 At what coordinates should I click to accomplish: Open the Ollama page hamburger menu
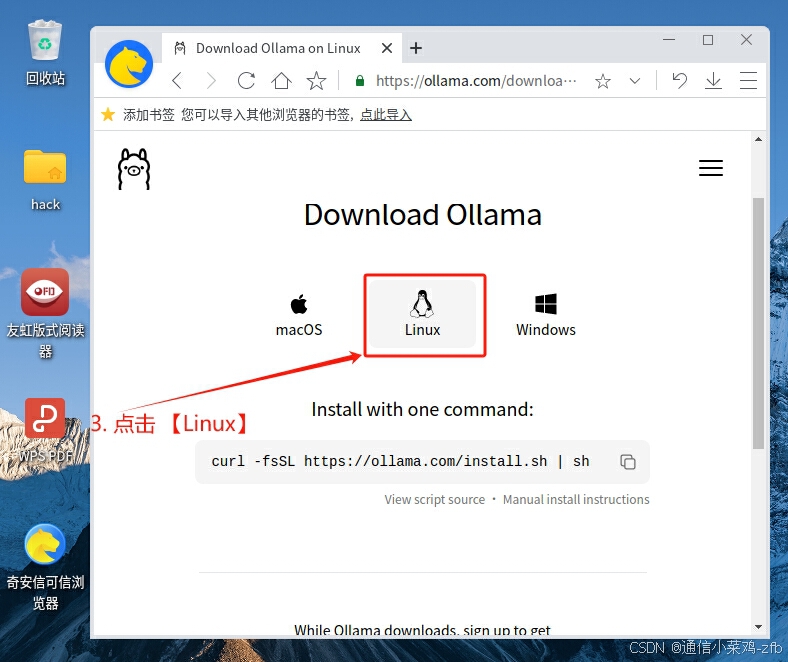711,168
